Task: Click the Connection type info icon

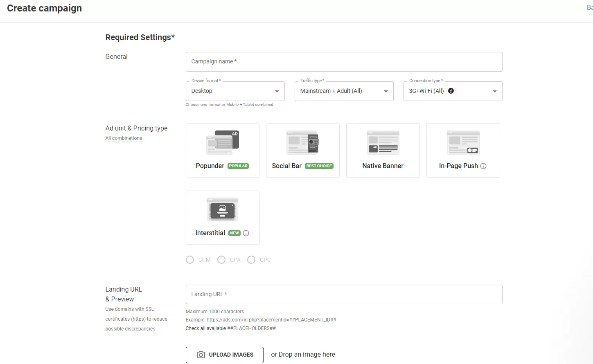Action: [x=451, y=91]
